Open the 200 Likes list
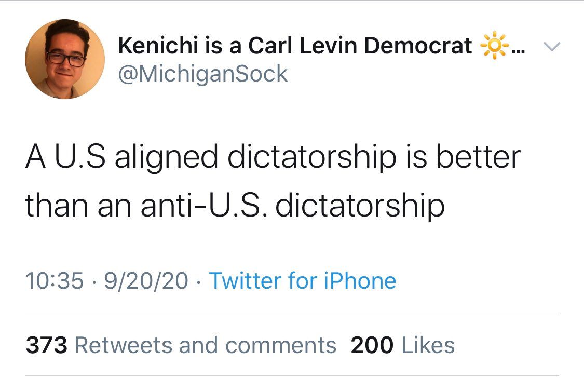584x392 pixels. [402, 345]
